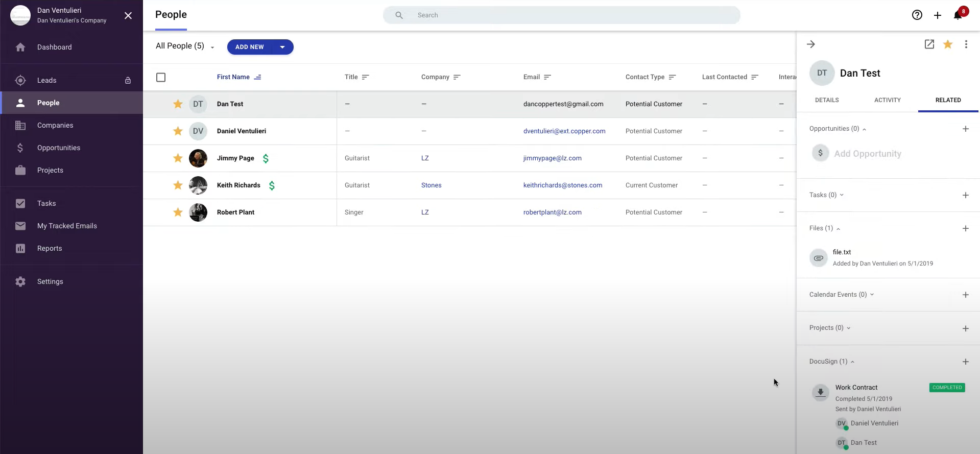Click the Stones company link
The width and height of the screenshot is (980, 454).
coord(431,185)
